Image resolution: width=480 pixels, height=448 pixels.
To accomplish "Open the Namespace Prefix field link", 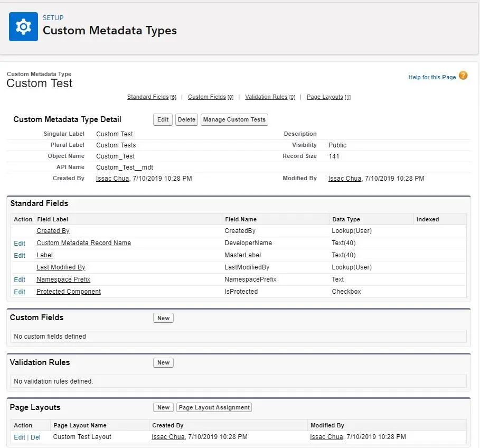I will 63,279.
